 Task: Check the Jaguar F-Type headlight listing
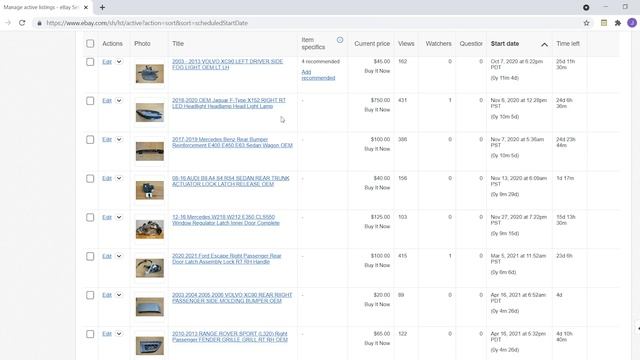90,101
